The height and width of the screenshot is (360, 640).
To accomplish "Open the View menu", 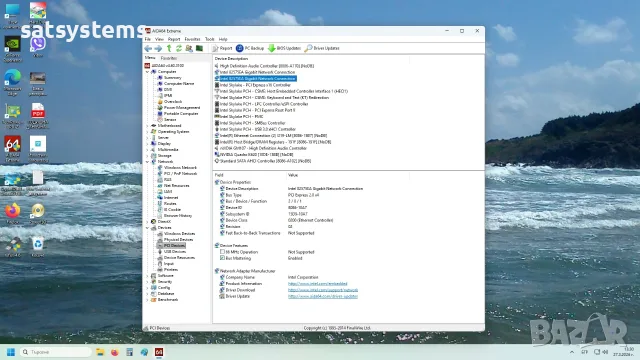I will click(159, 39).
